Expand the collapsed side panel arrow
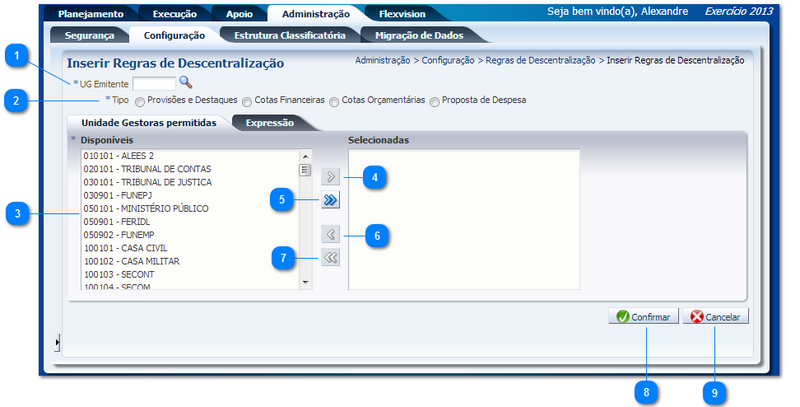 (x=57, y=343)
